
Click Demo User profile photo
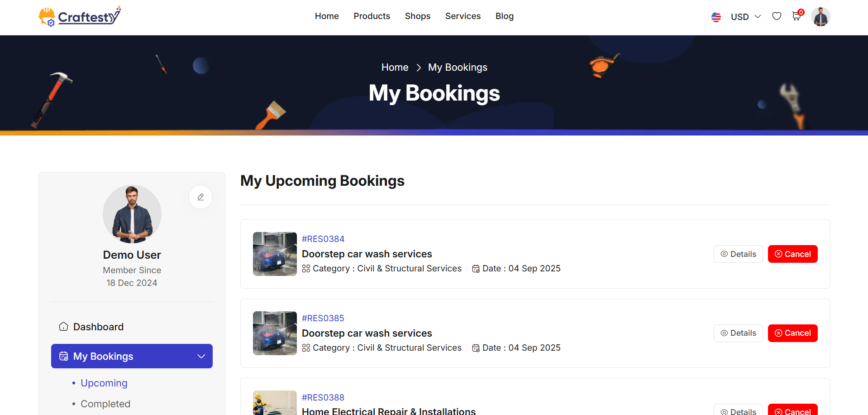(132, 214)
